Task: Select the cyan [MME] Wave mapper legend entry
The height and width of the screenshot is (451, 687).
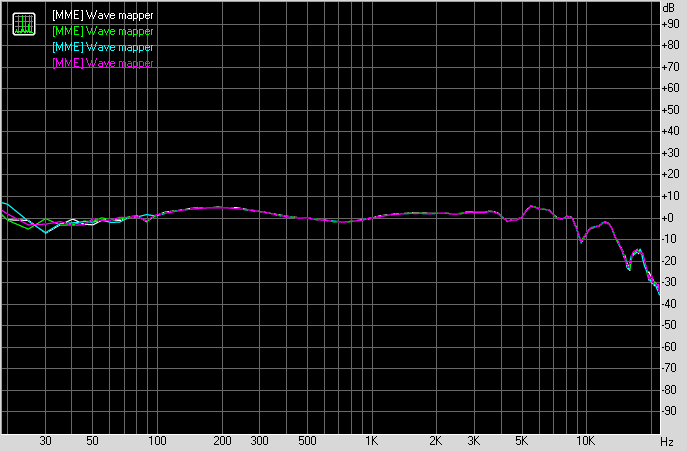Action: (103, 47)
